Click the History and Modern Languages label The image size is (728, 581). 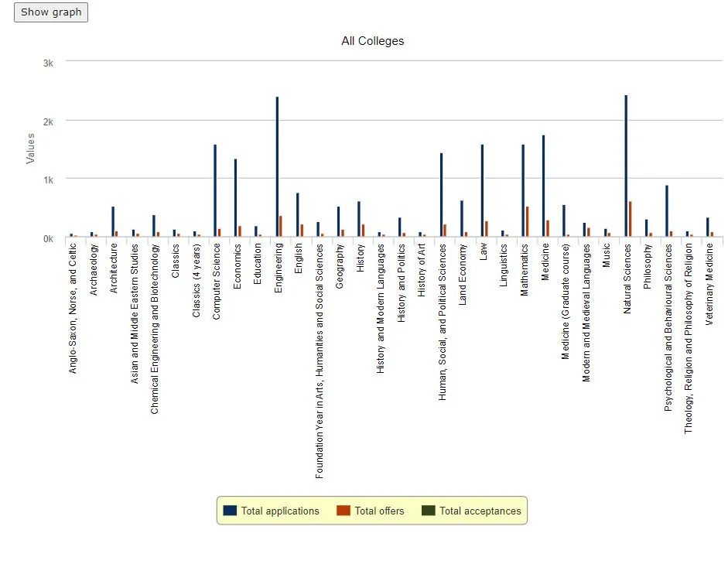(381, 309)
